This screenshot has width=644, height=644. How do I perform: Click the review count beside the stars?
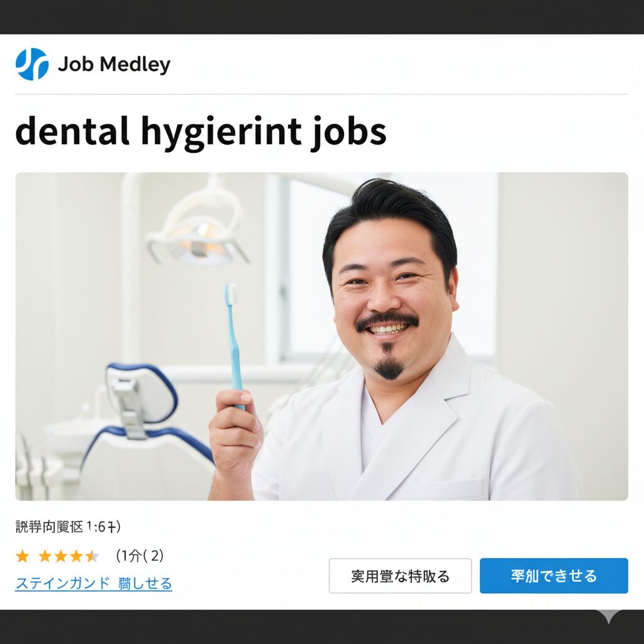[140, 556]
